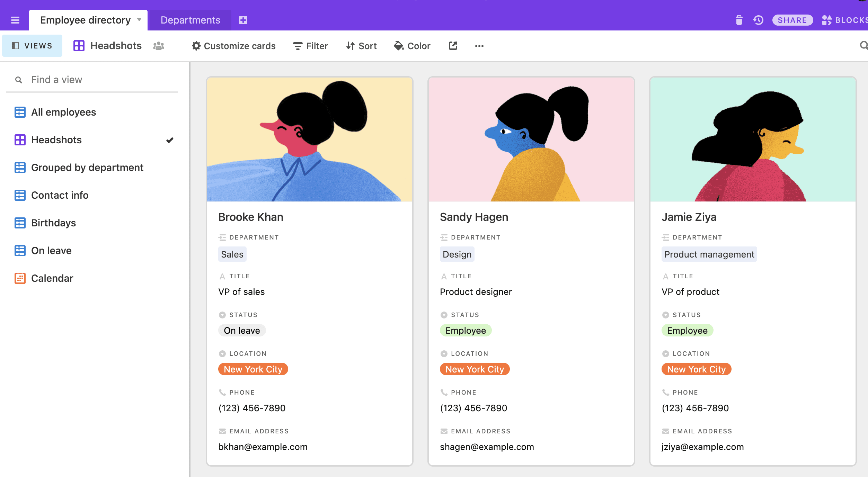Open the Filter options

(x=310, y=46)
